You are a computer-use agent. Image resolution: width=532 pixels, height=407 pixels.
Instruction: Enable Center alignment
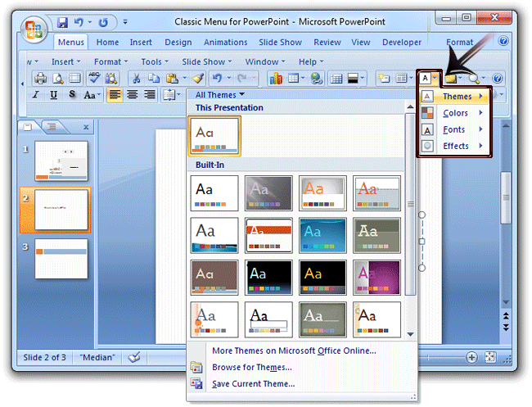click(133, 95)
